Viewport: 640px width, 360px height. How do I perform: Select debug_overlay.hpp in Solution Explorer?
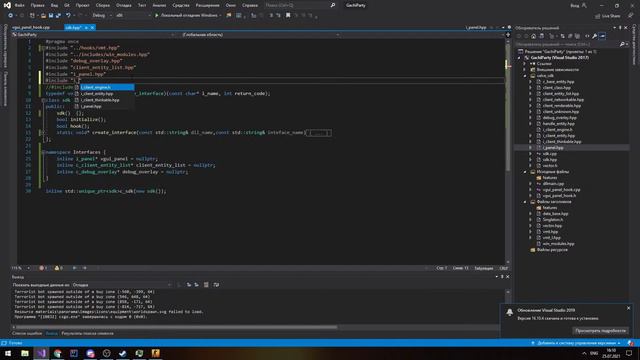pyautogui.click(x=559, y=118)
